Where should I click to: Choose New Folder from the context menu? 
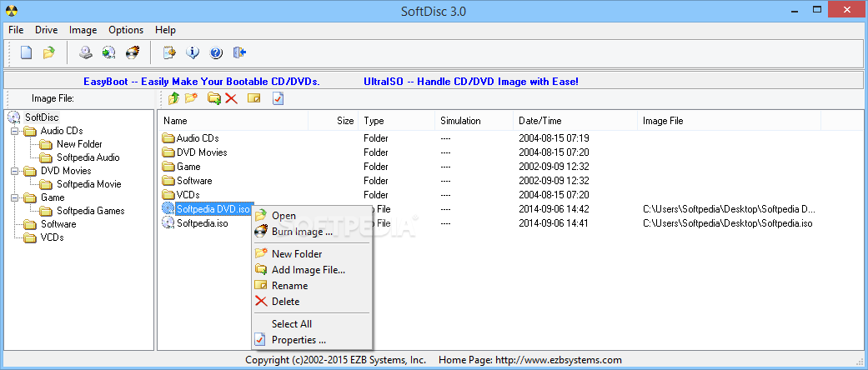(312, 254)
